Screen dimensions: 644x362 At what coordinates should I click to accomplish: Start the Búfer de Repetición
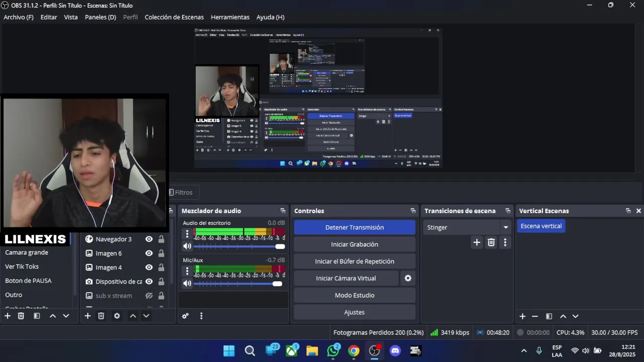355,261
